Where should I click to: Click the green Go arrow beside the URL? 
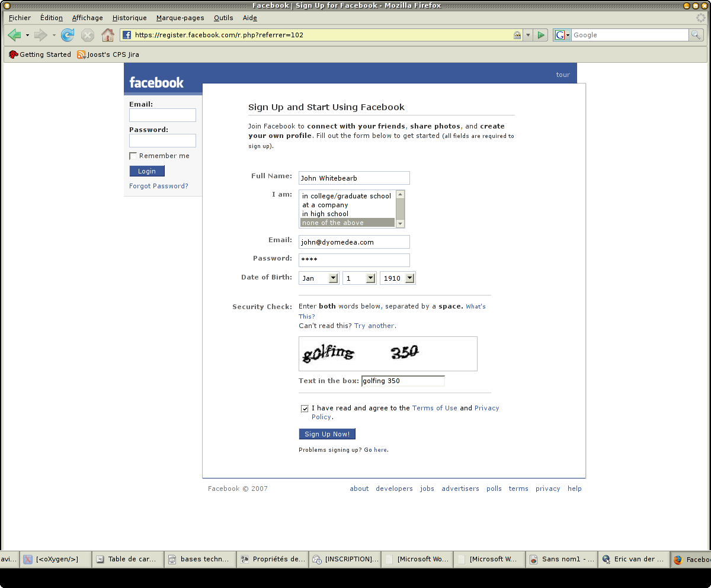click(x=540, y=36)
